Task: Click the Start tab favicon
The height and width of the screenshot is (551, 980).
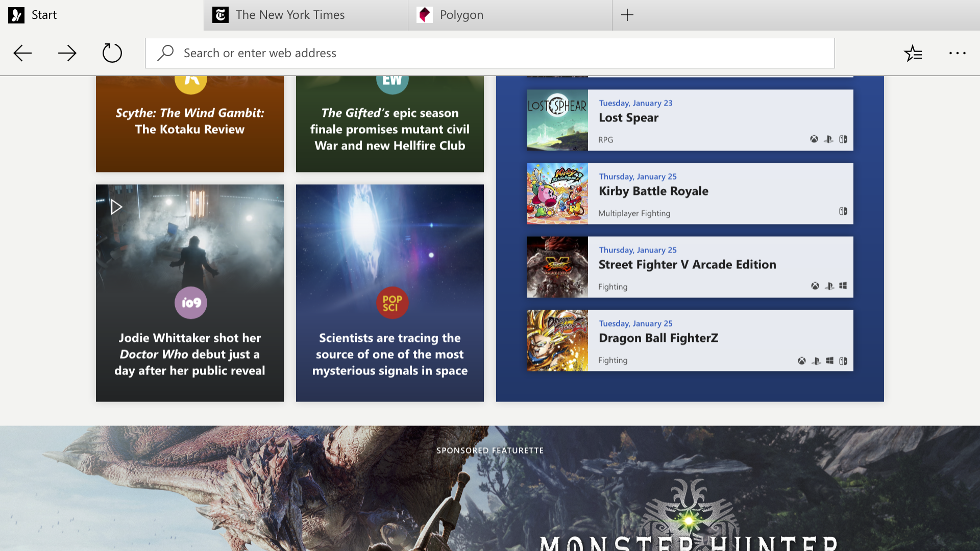Action: pos(16,15)
